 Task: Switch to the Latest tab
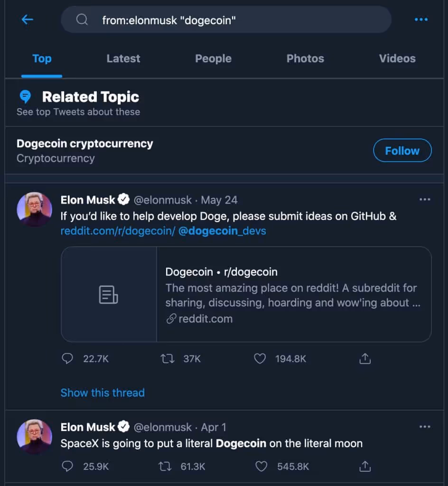123,59
